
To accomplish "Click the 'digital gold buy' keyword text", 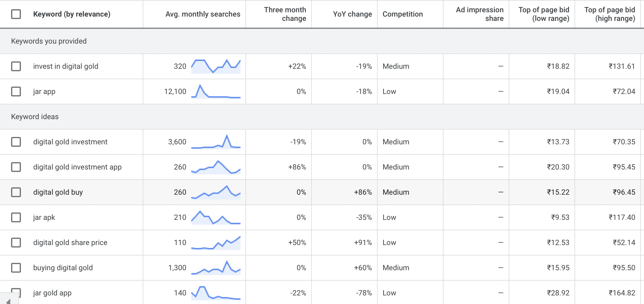I will click(x=58, y=192).
